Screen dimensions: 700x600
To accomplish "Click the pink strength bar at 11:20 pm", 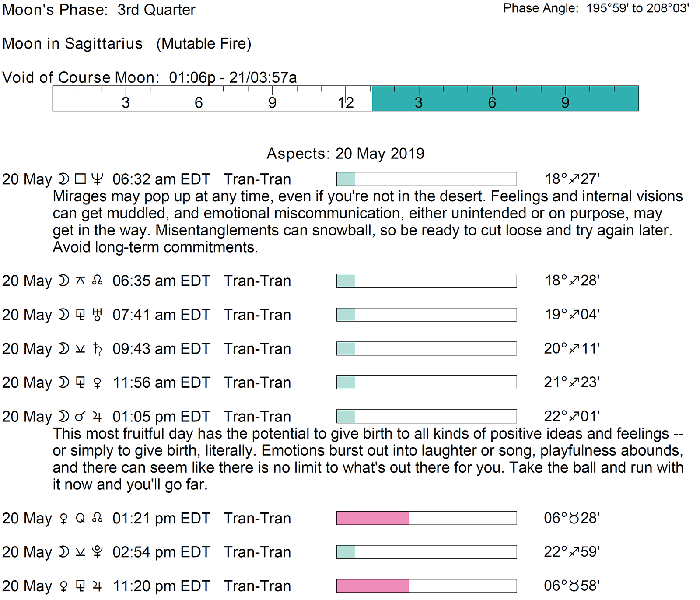I will point(373,586).
